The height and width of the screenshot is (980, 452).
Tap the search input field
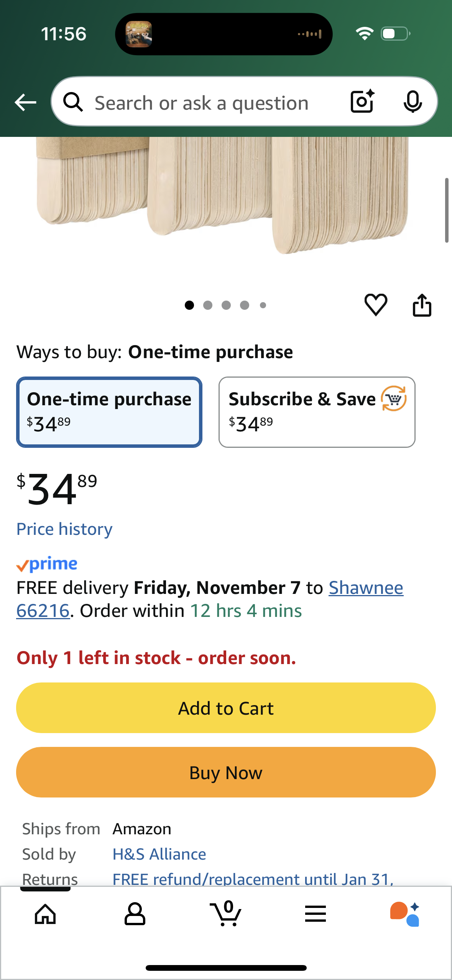click(x=201, y=103)
